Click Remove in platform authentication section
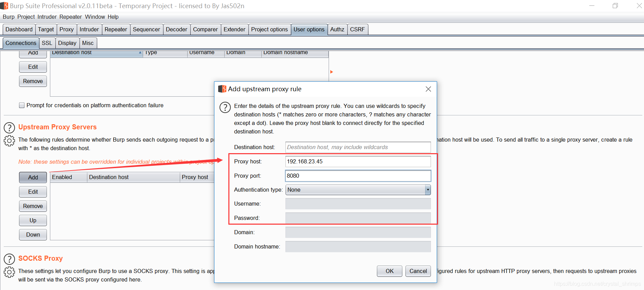Viewport: 644px width, 290px height. click(33, 81)
